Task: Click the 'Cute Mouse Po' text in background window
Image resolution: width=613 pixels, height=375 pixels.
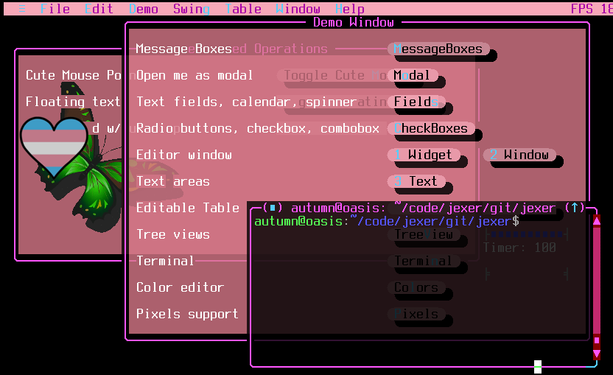Action: tap(73, 75)
